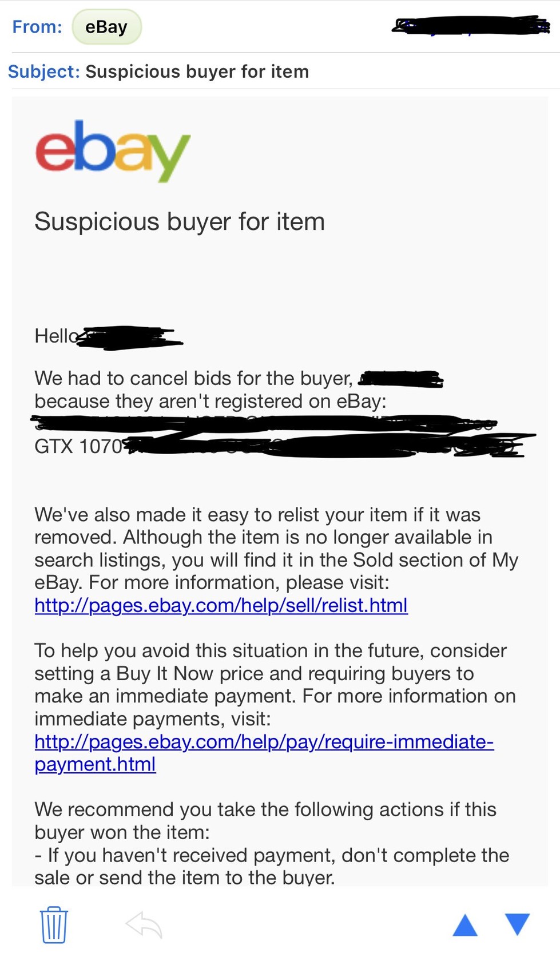The height and width of the screenshot is (957, 560).
Task: Click the "From:" label
Action: click(37, 27)
